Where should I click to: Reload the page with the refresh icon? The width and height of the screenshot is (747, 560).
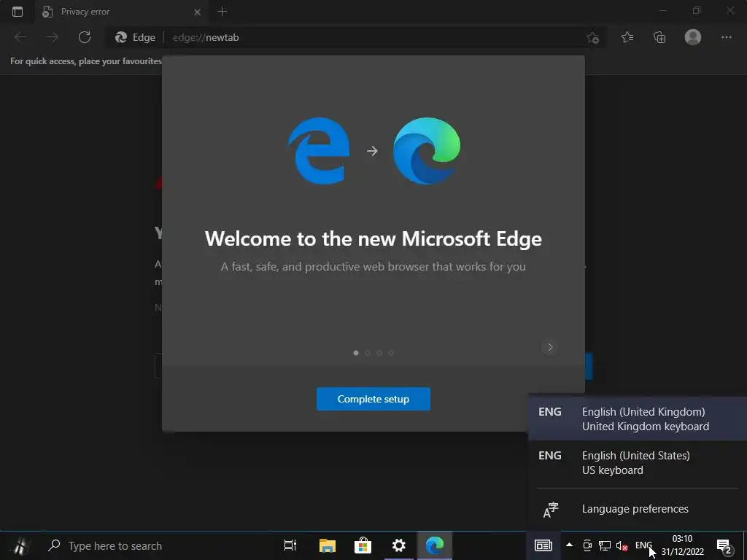coord(85,37)
